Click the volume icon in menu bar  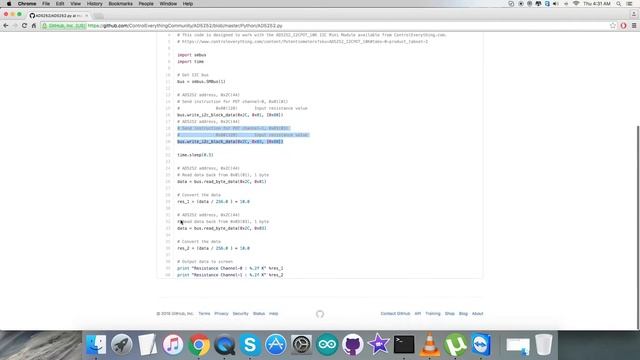(556, 4)
